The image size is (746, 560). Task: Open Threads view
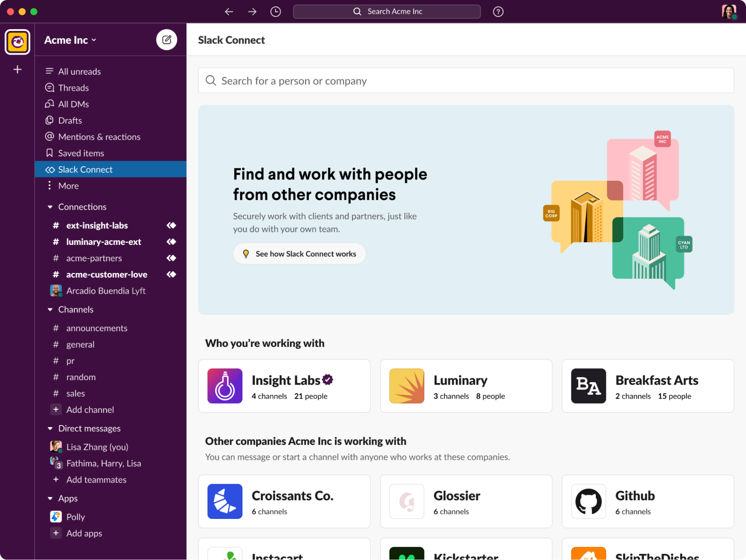110,88
